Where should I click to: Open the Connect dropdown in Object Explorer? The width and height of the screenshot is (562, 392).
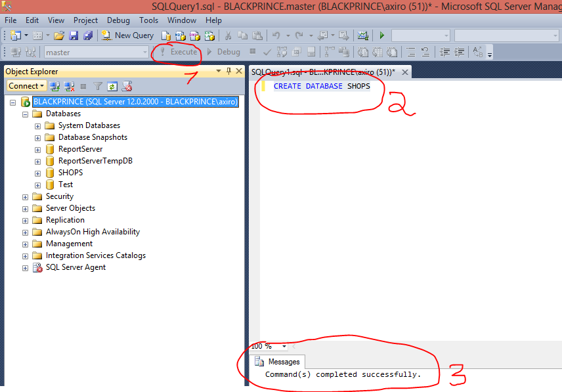click(26, 86)
